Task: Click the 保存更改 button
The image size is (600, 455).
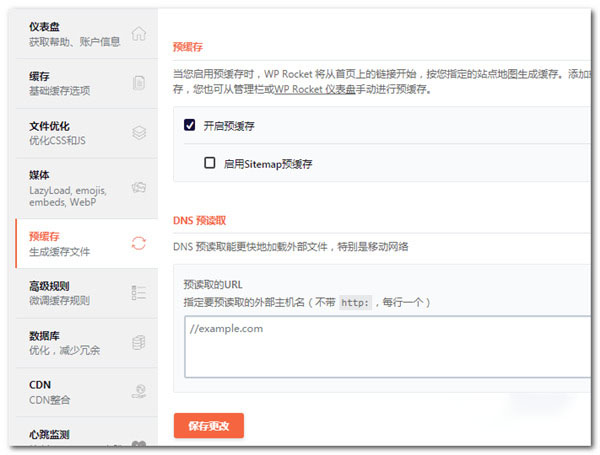Action: (208, 426)
